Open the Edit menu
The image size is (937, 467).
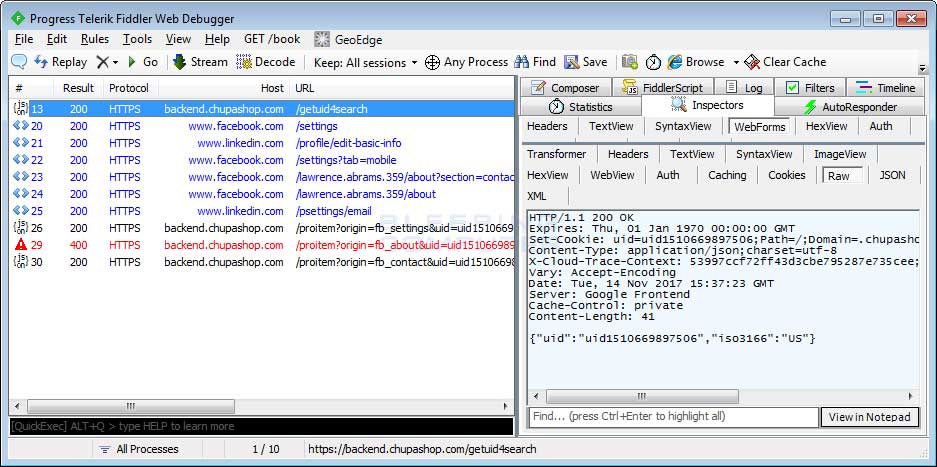(x=57, y=39)
